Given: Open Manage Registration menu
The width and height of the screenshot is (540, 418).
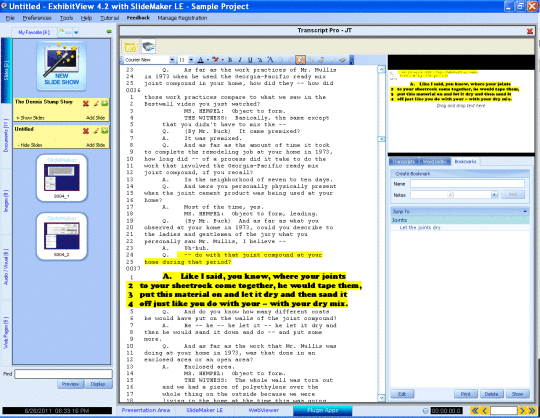Looking at the screenshot, I should (182, 18).
